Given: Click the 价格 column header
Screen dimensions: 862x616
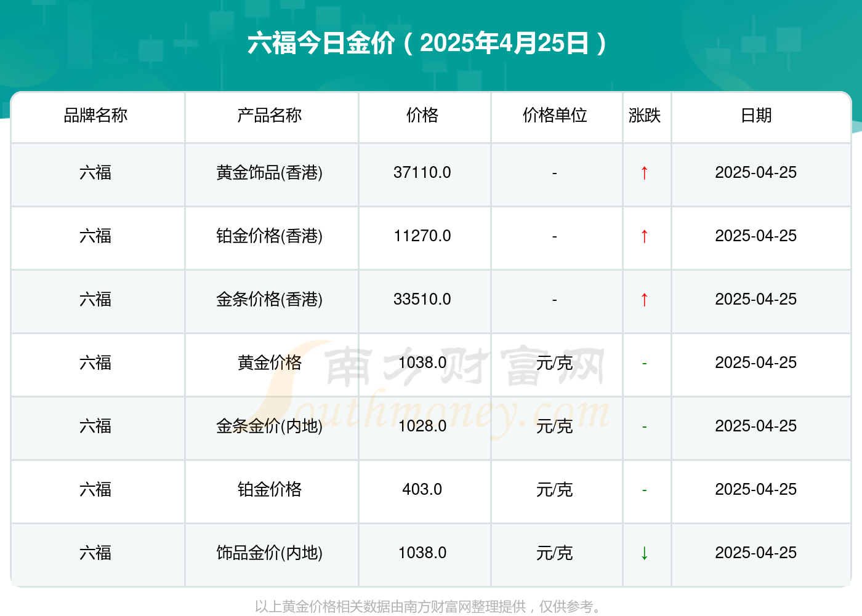Looking at the screenshot, I should 422,115.
